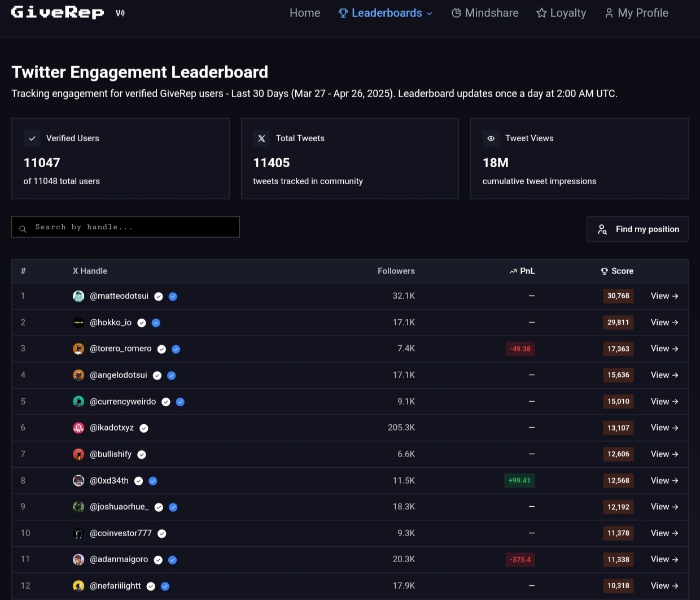Click View link for @angelodotsui

tap(664, 375)
